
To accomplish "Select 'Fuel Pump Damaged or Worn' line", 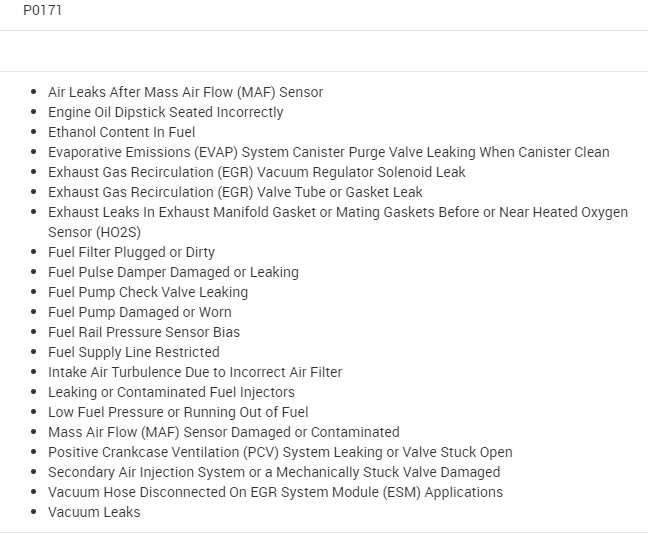I will (x=140, y=312).
